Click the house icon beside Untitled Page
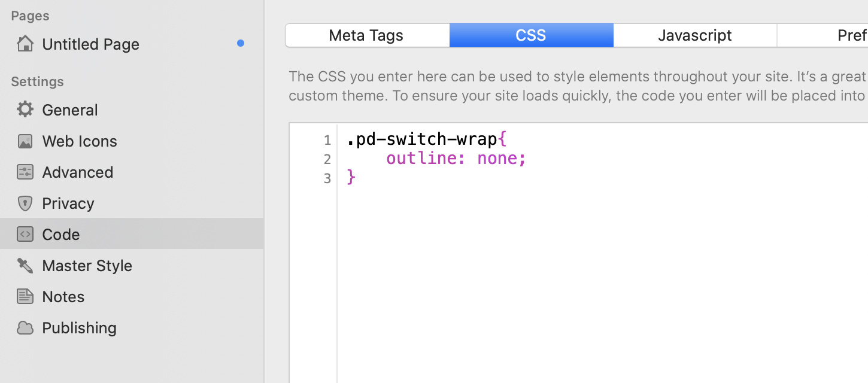Image resolution: width=868 pixels, height=383 pixels. [x=25, y=43]
